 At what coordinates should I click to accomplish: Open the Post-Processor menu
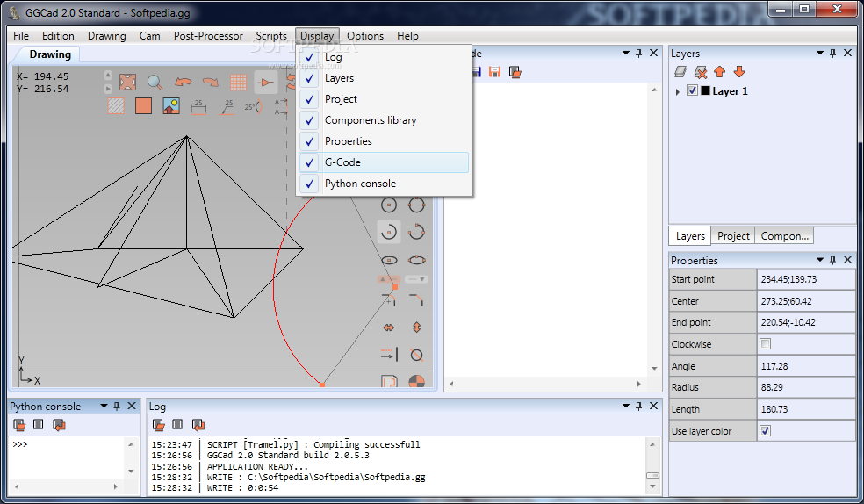click(208, 36)
